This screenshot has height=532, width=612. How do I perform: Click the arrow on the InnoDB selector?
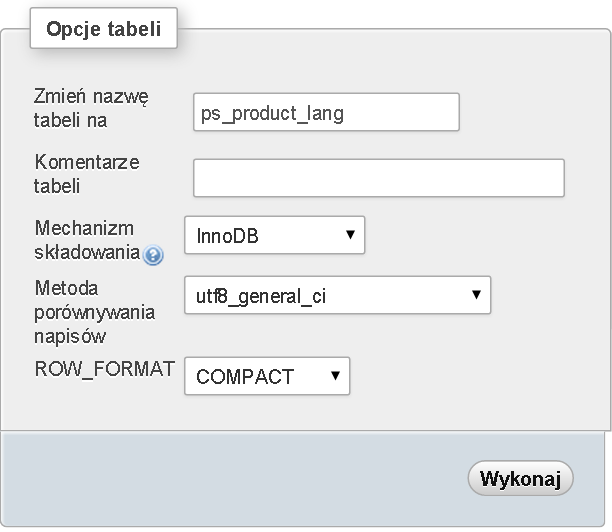coord(350,235)
